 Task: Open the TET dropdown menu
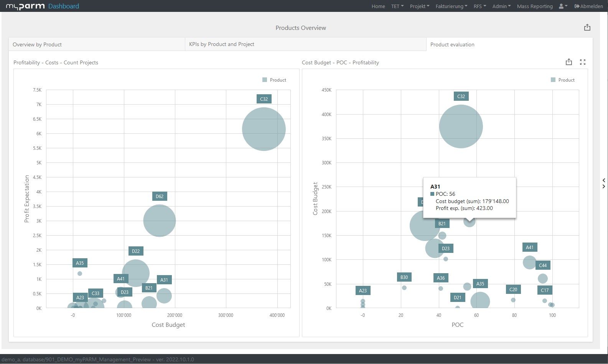click(397, 6)
